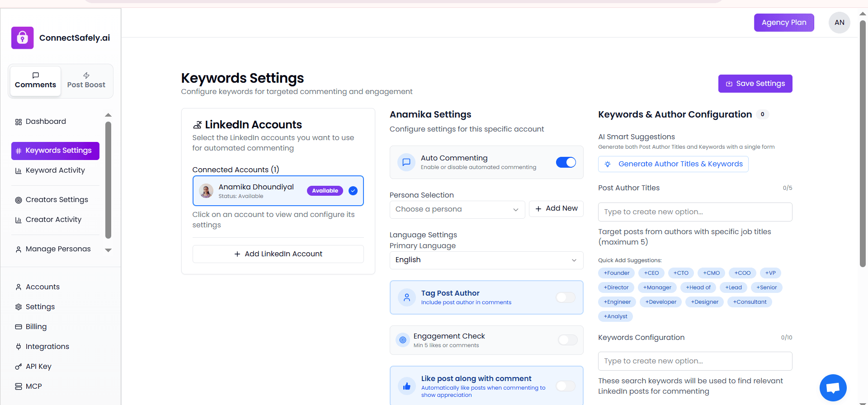The height and width of the screenshot is (405, 868).
Task: Click the Engagement Check target icon
Action: pyautogui.click(x=403, y=340)
